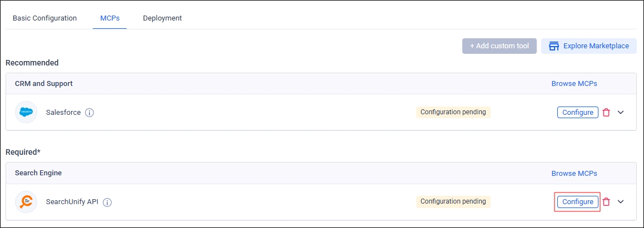Click SearchUnify Configuration pending status badge
This screenshot has height=228, width=644.
pos(453,201)
